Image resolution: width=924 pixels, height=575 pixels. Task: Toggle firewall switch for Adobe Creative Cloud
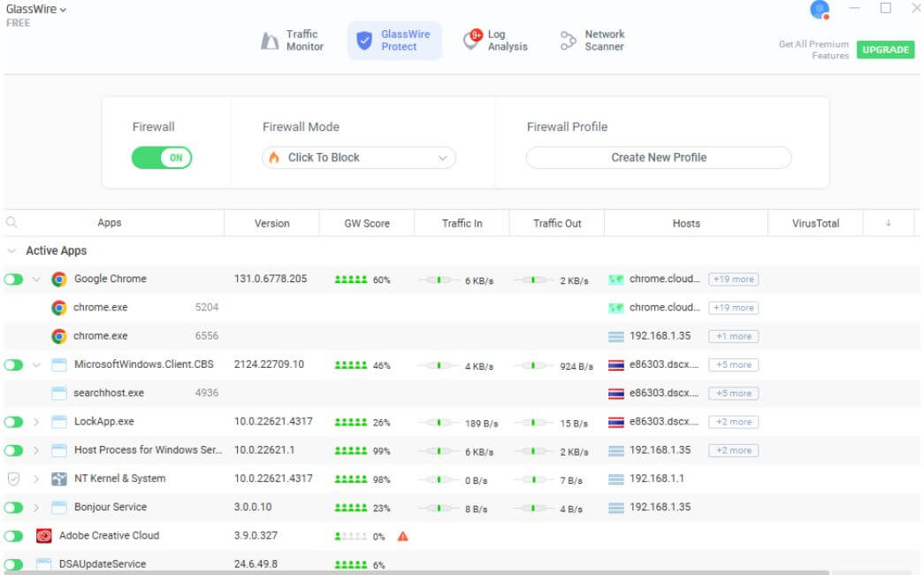[x=13, y=536]
